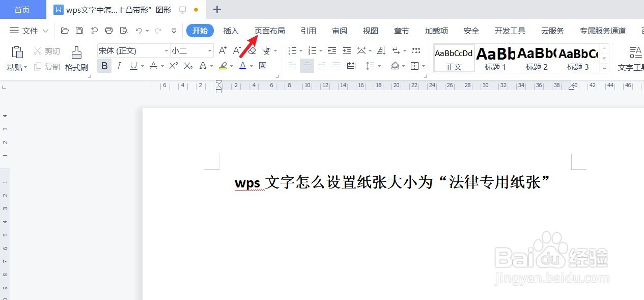The image size is (644, 300).
Task: Align text left with the left-align icon
Action: click(x=292, y=66)
